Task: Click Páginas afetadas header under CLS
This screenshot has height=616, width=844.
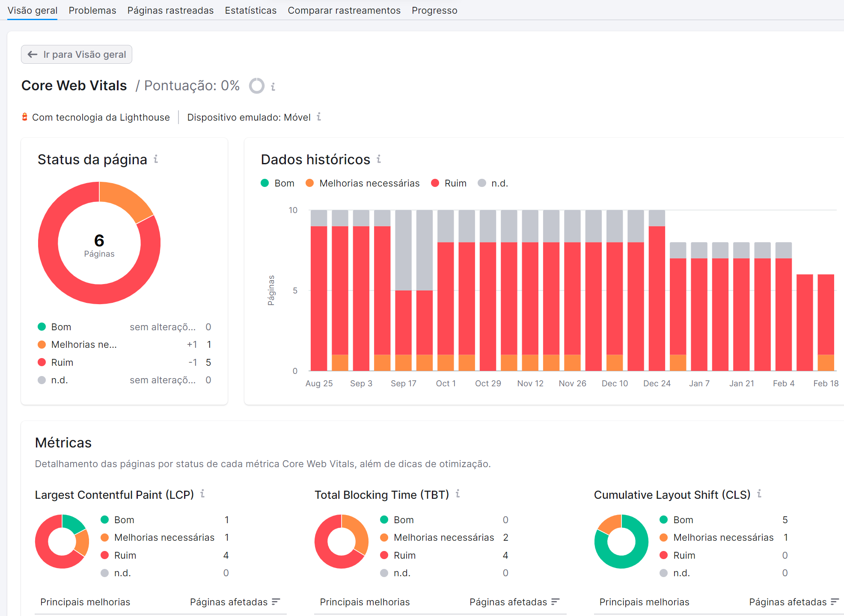Action: point(788,602)
